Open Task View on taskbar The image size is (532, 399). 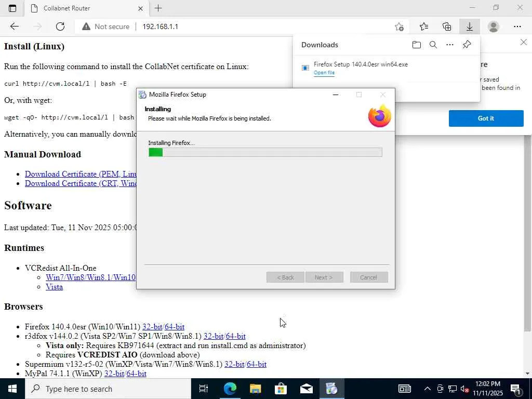tap(204, 389)
